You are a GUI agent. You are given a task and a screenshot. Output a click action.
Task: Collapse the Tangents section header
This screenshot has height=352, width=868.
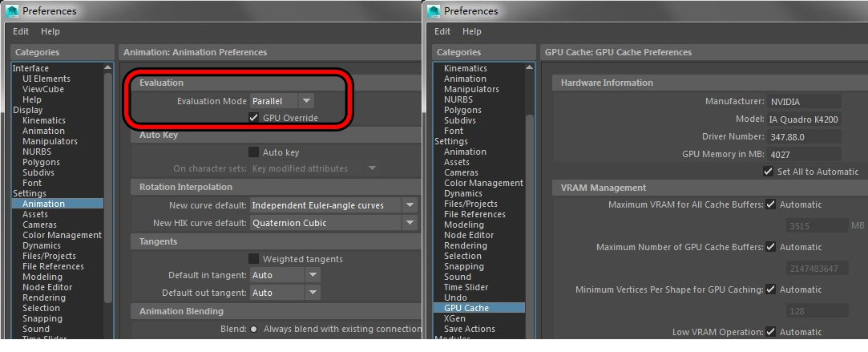[276, 241]
